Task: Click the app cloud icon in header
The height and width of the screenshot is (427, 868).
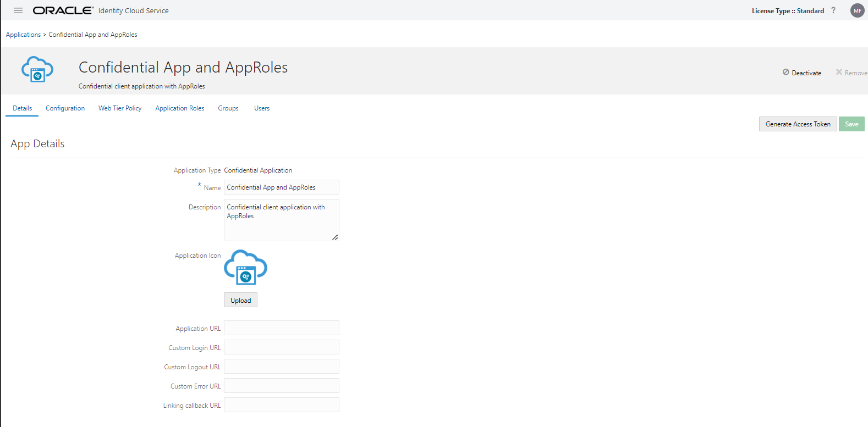Action: point(37,69)
